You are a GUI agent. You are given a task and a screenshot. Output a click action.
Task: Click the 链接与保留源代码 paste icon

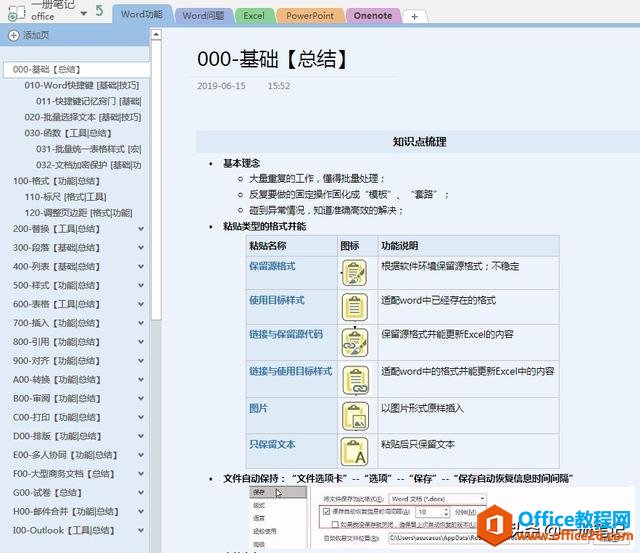point(354,342)
